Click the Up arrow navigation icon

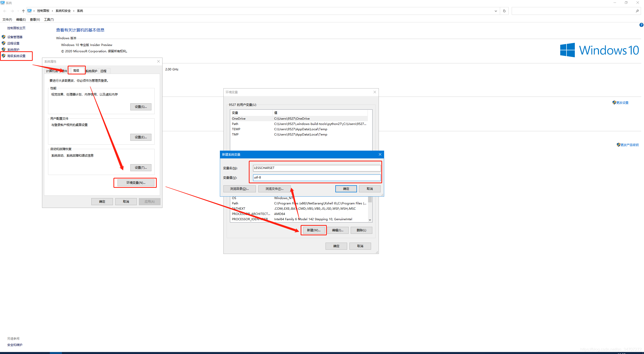(23, 11)
